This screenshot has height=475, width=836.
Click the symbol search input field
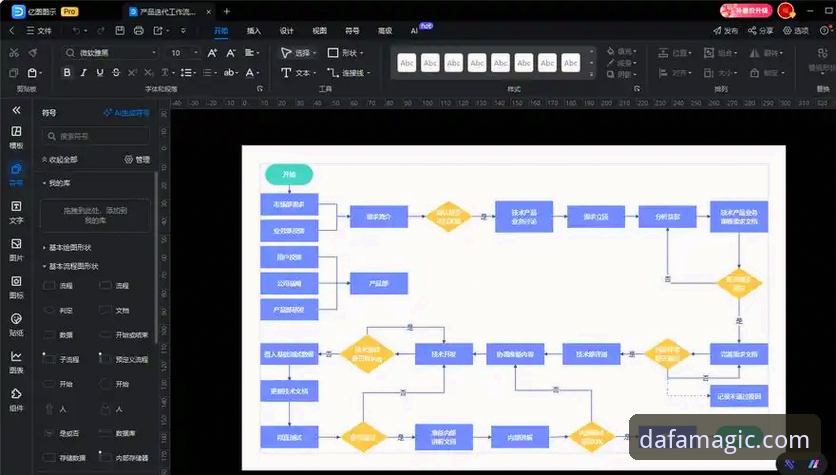(x=95, y=136)
